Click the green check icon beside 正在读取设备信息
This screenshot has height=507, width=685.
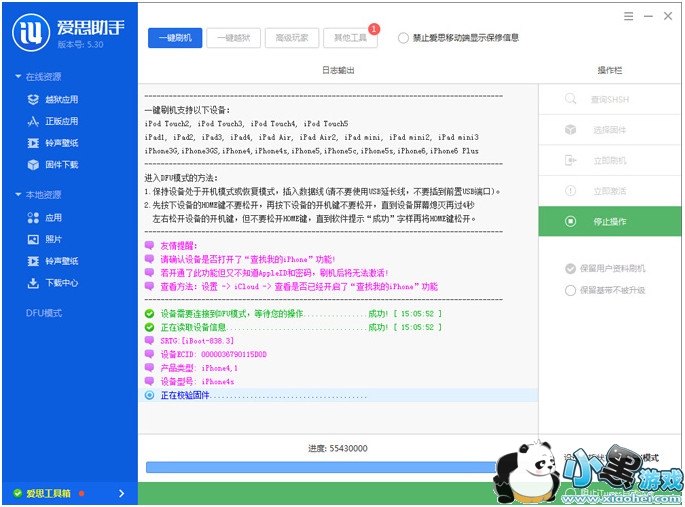click(149, 327)
